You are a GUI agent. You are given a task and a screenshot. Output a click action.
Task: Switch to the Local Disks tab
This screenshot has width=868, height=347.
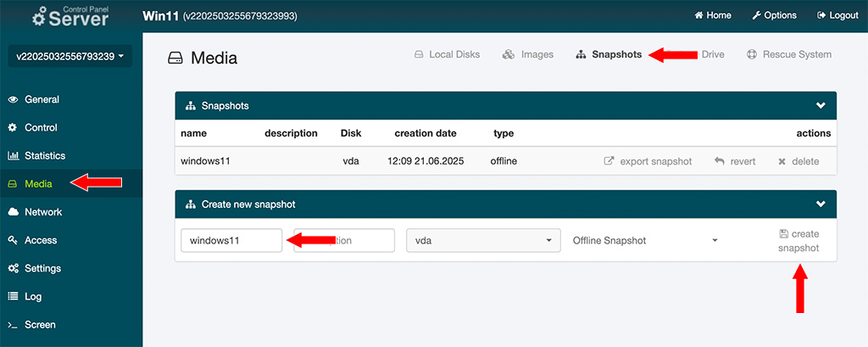[447, 54]
